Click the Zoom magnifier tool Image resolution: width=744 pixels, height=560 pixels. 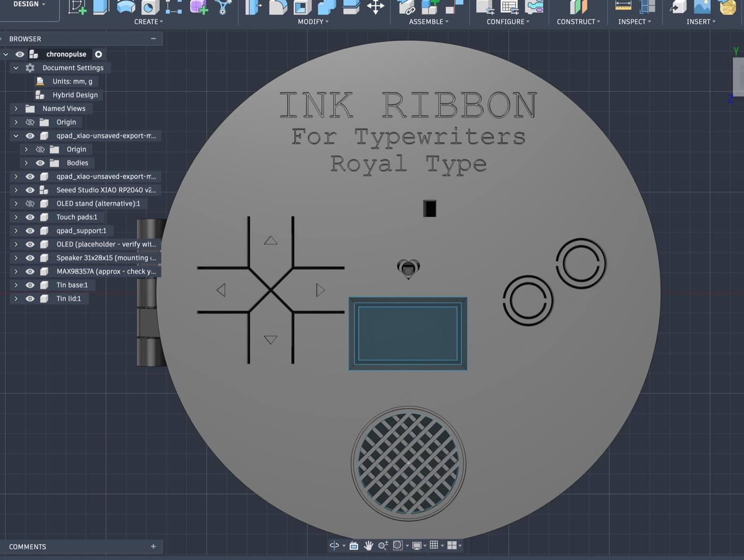pos(383,545)
